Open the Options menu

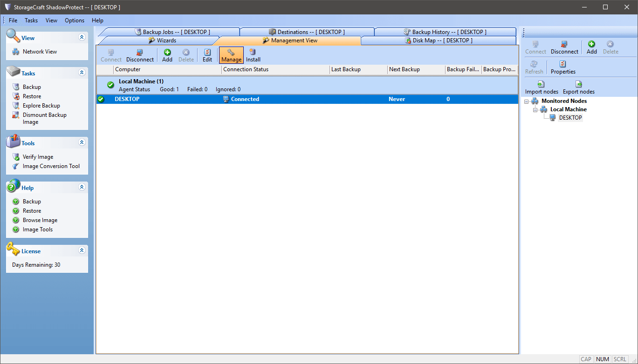75,20
